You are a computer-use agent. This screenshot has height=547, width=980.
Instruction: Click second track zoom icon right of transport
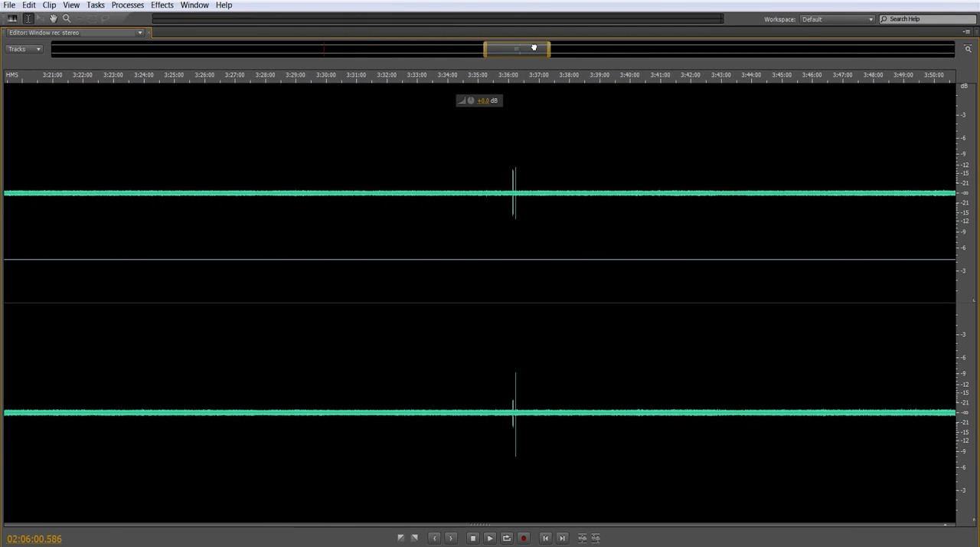[596, 539]
